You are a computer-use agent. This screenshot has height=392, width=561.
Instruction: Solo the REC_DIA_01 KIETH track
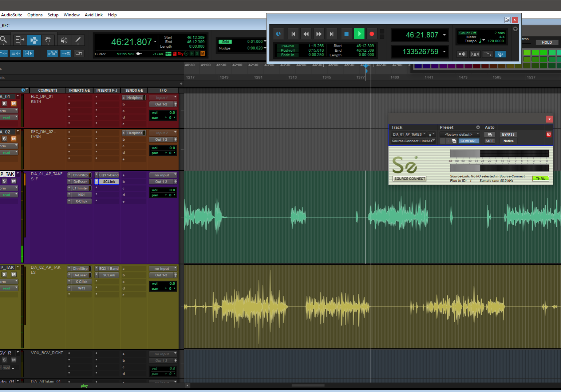(4, 104)
